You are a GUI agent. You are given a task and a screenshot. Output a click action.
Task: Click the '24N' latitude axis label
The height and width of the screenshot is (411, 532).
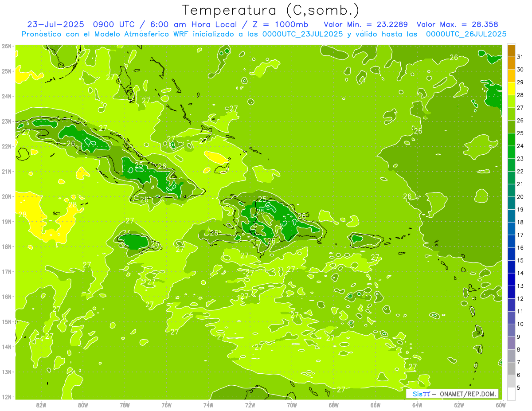(6, 96)
